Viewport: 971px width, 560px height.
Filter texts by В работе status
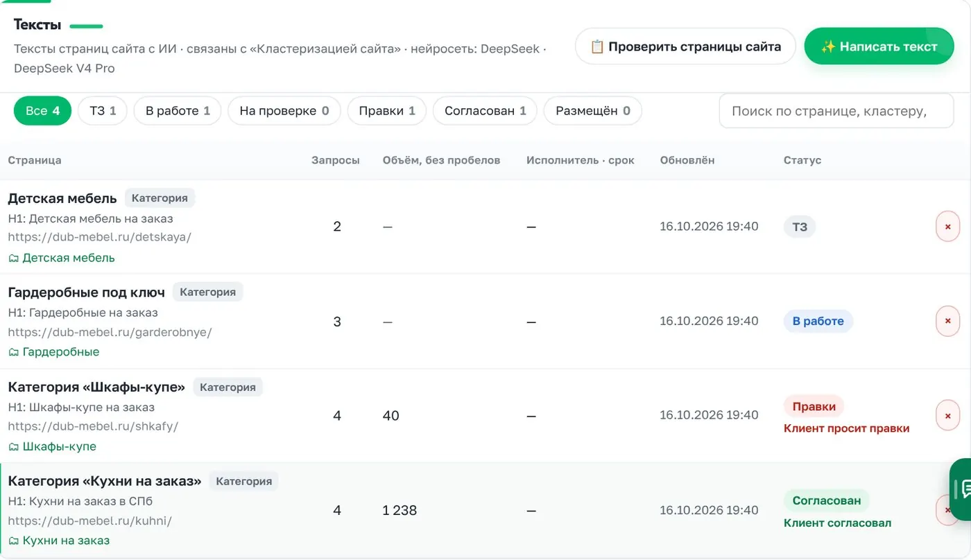(x=178, y=111)
